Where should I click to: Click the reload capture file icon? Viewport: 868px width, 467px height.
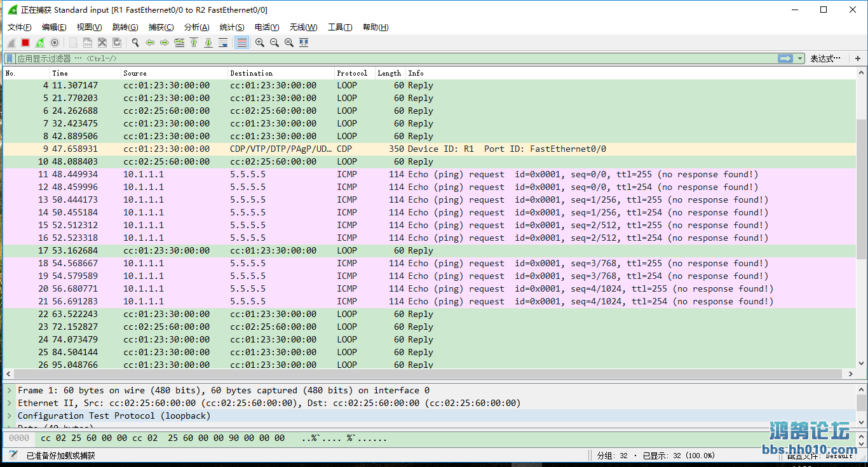click(117, 43)
